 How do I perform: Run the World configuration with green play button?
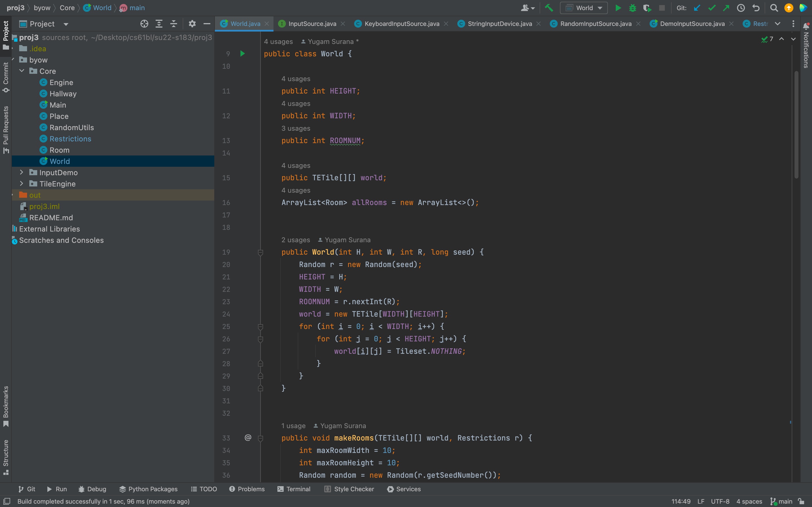point(618,8)
